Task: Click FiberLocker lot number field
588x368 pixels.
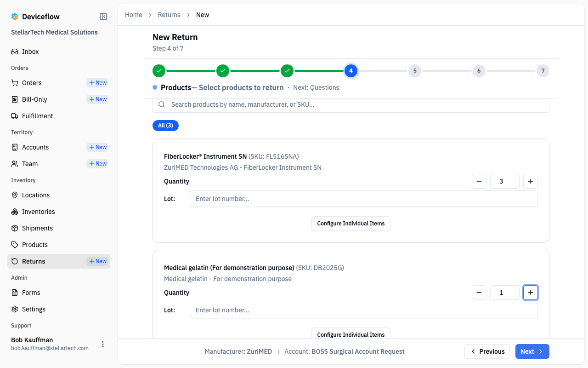Action: (x=364, y=199)
